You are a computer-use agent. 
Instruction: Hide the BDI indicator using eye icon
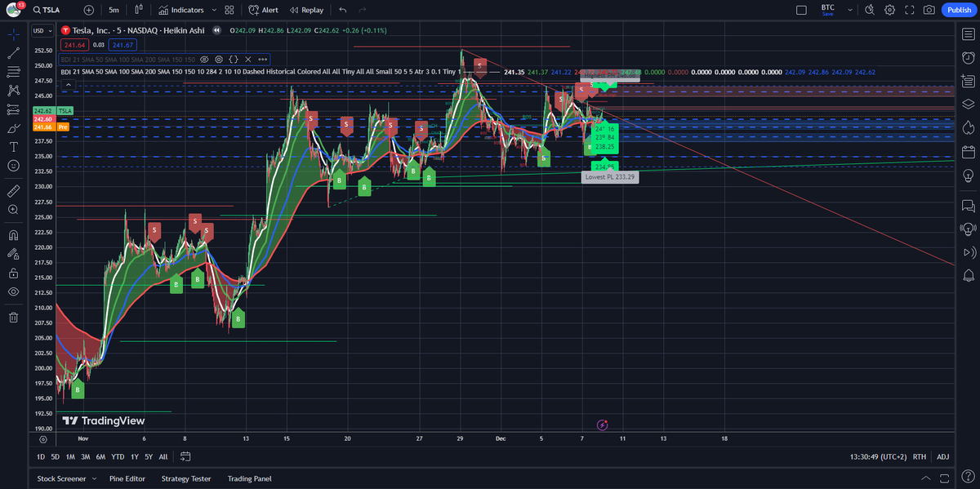(x=205, y=59)
